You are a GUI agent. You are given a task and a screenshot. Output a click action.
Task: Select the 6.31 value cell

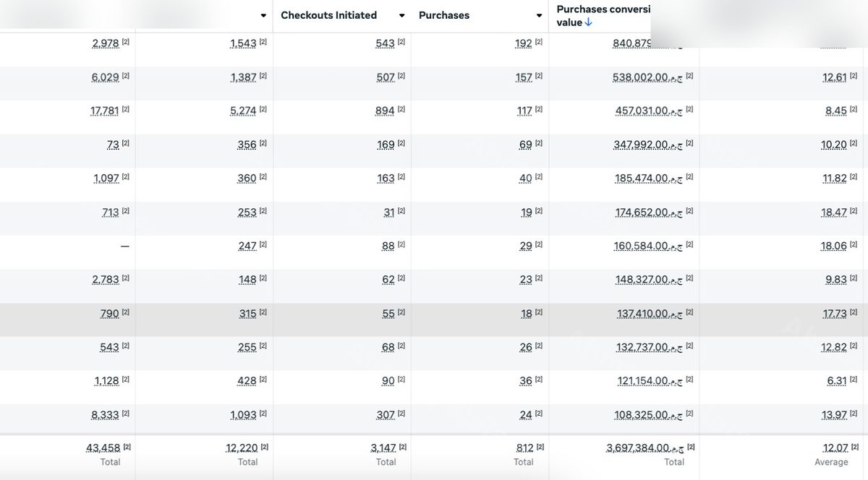(837, 380)
